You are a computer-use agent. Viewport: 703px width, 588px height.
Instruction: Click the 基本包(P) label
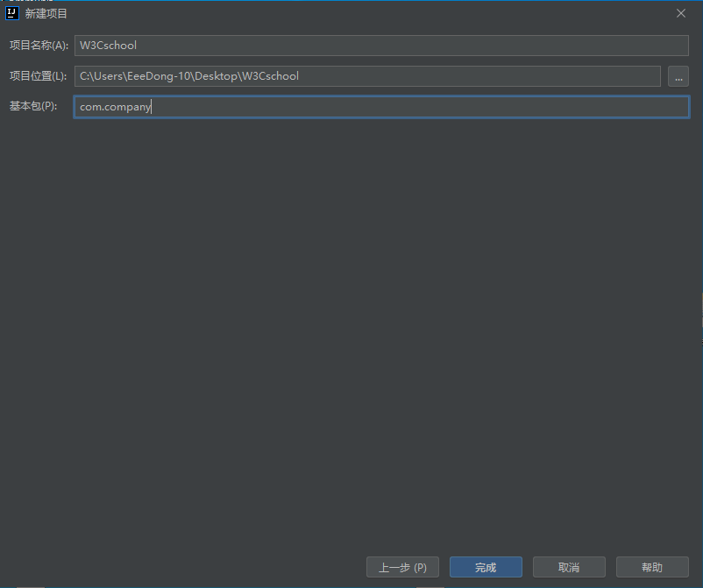click(33, 107)
